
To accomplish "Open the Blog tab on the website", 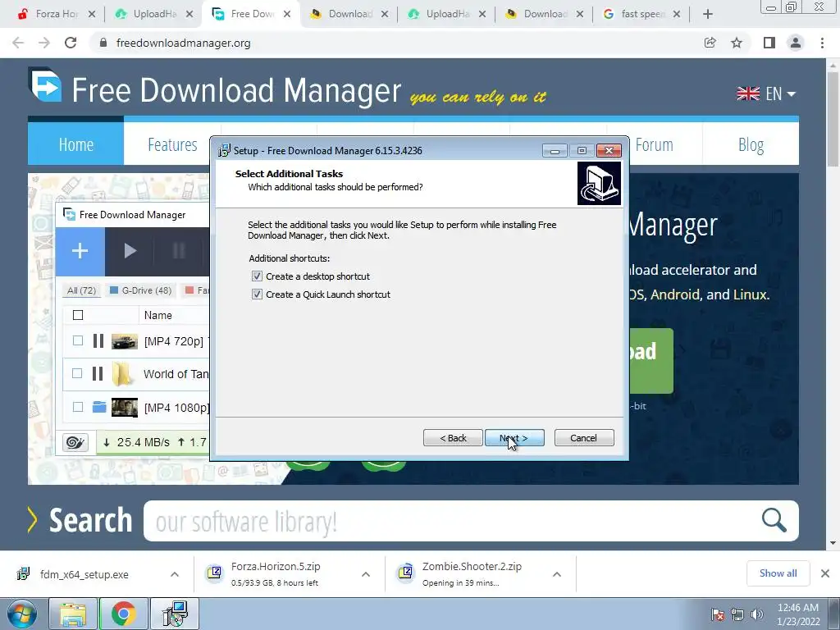I will point(751,144).
